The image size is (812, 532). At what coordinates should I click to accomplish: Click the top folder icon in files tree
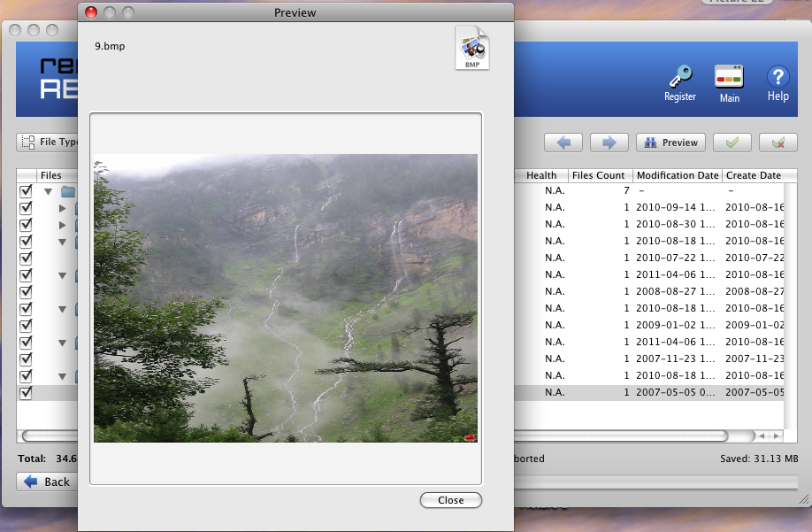coord(68,192)
